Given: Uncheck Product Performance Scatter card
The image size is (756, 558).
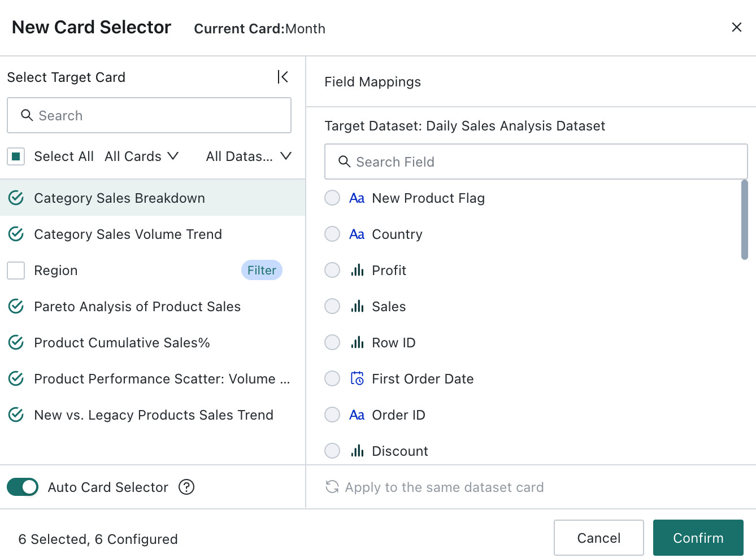Looking at the screenshot, I should [16, 378].
